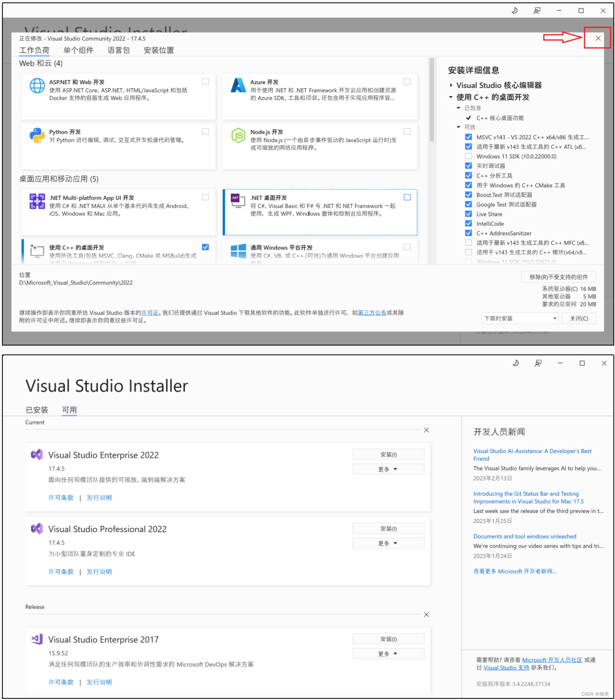Viewport: 615px width, 700px height.
Task: Open 发行说明 link for Professional 2022
Action: [x=99, y=571]
